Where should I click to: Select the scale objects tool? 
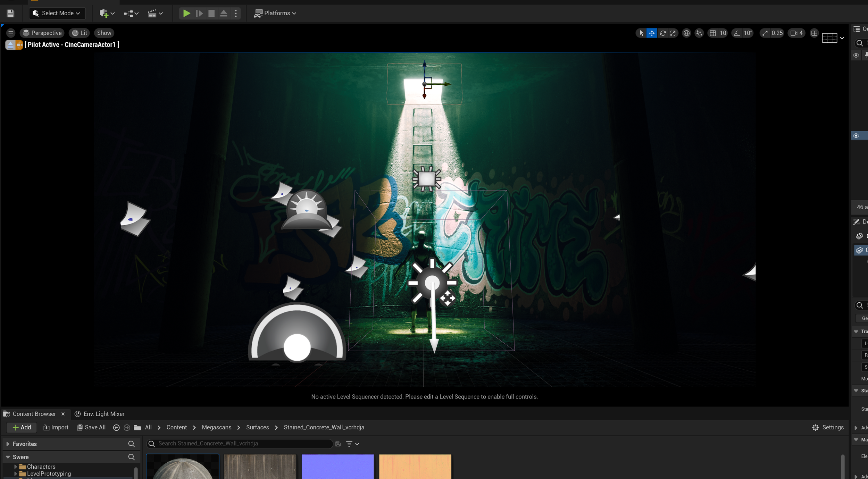click(x=673, y=33)
